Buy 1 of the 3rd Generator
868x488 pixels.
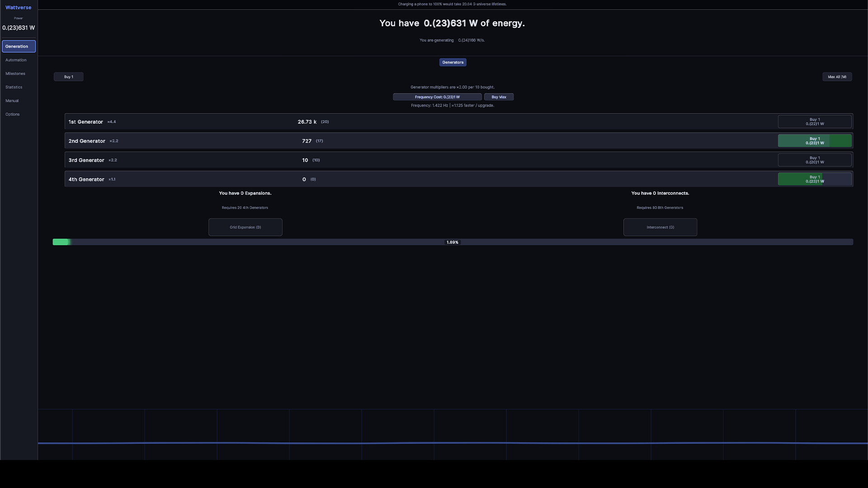[815, 160]
